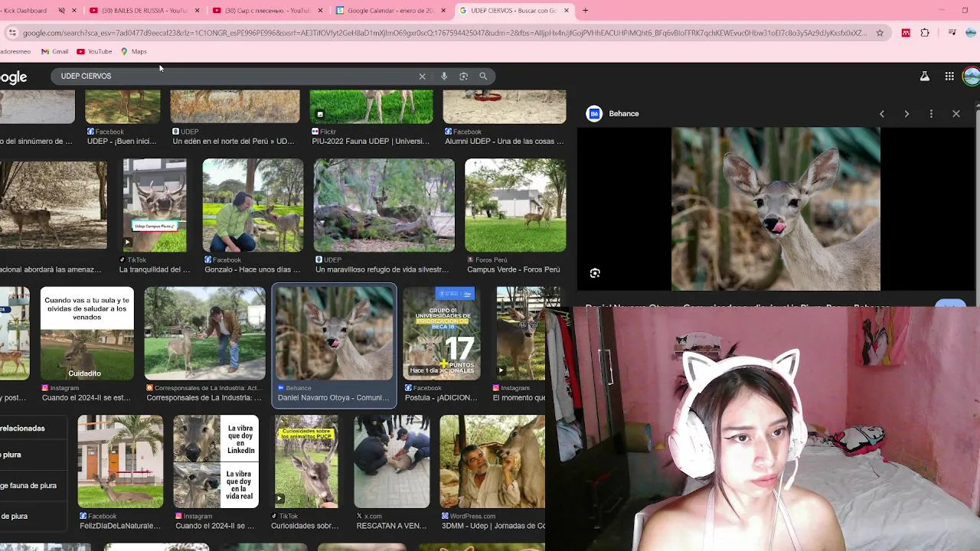Show previous image in preview panel
Viewport: 980px width, 551px height.
(x=882, y=114)
